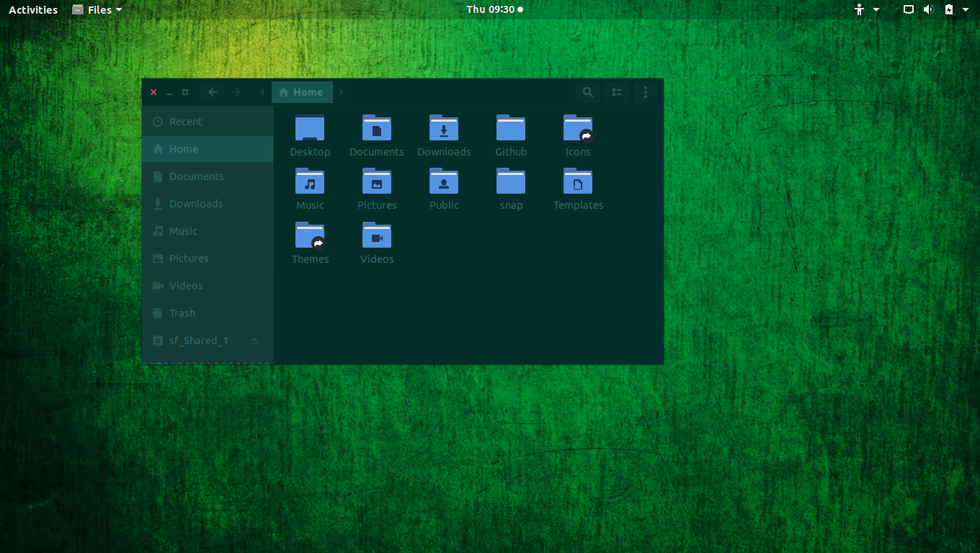The height and width of the screenshot is (553, 980).
Task: Go back with the left arrow button
Action: pos(213,92)
